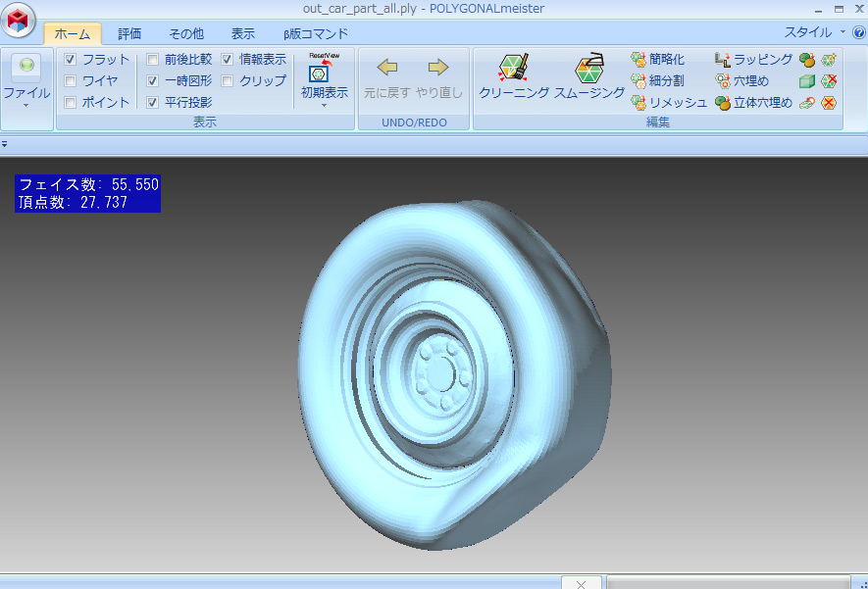This screenshot has height=589, width=868.
Task: Open the POLYGONALmeister application orb menu
Action: [19, 20]
